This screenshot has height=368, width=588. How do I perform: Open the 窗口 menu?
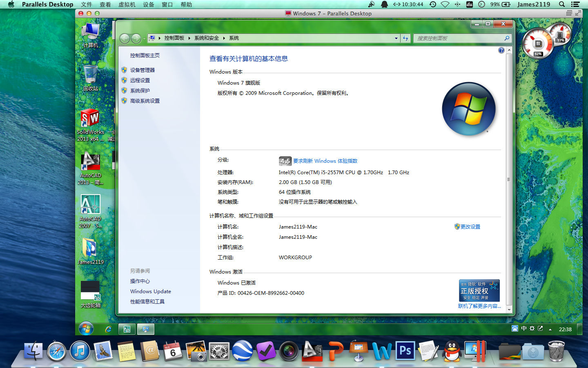point(167,4)
